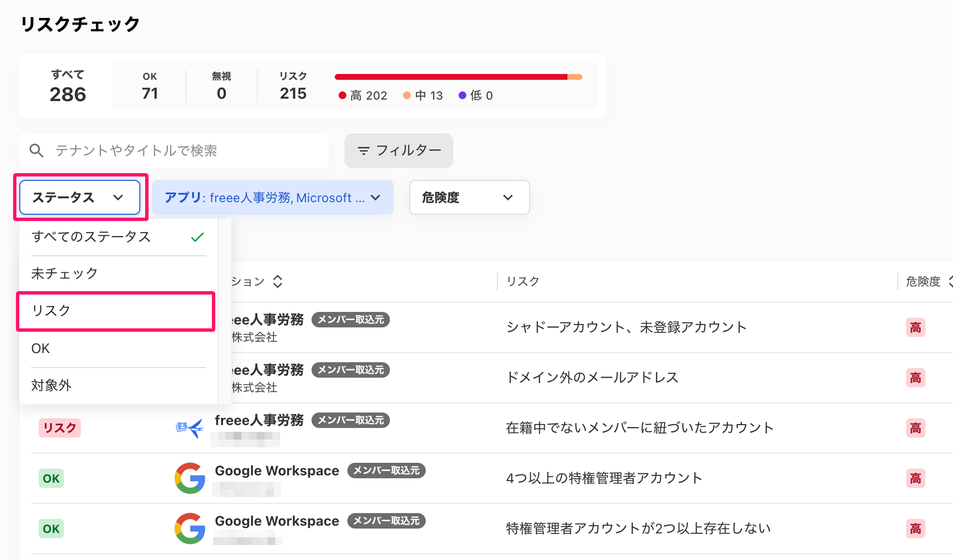Click the リスク 215 summary count
This screenshot has width=953, height=560.
293,87
